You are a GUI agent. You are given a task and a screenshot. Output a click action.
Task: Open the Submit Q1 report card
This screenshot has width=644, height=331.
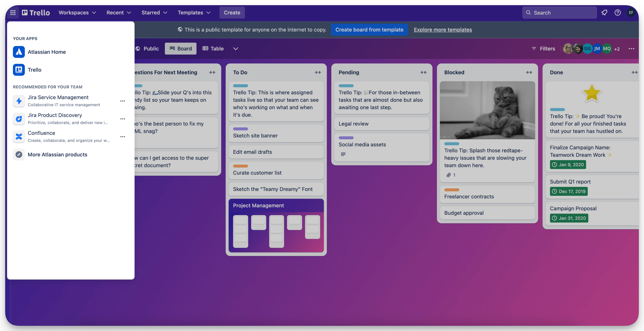coord(592,187)
